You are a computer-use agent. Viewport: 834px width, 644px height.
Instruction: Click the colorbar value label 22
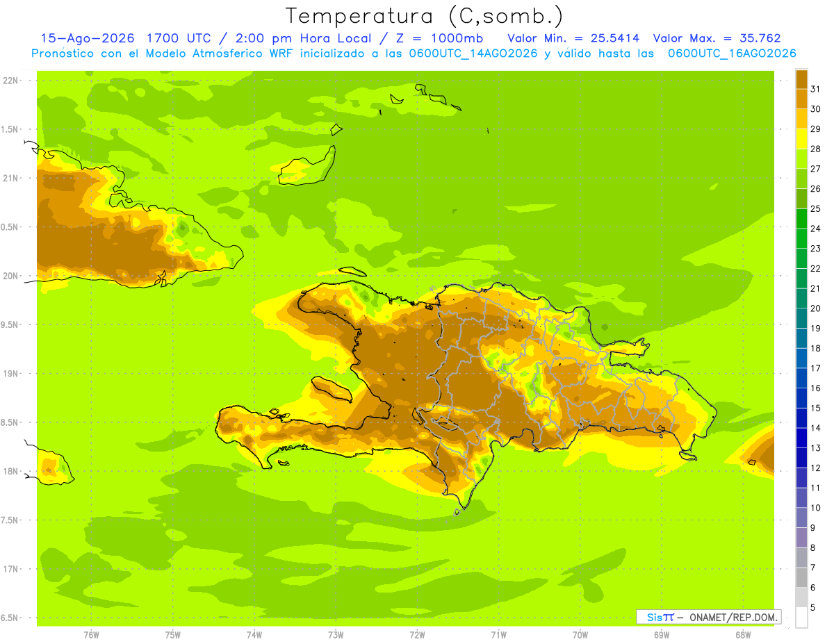816,268
